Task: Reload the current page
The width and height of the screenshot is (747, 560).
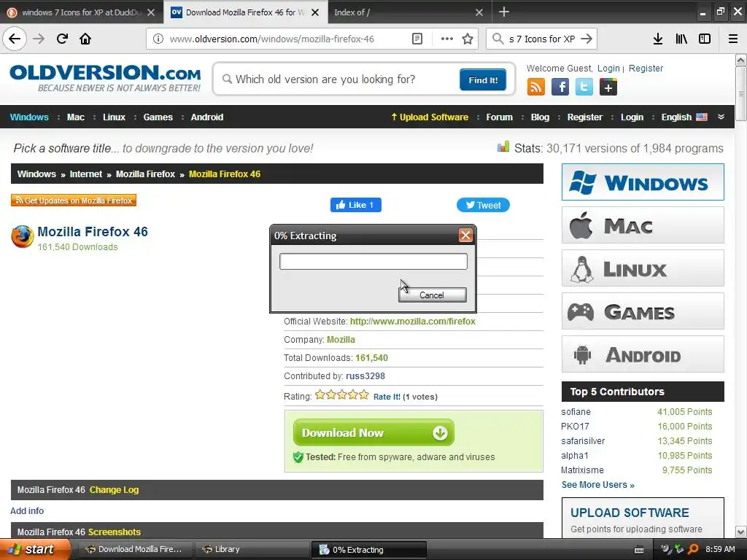Action: pyautogui.click(x=62, y=39)
